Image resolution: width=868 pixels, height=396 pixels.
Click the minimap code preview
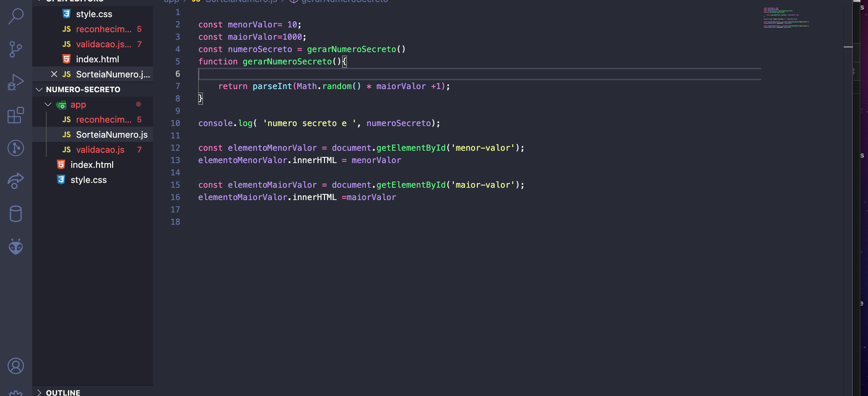click(786, 18)
